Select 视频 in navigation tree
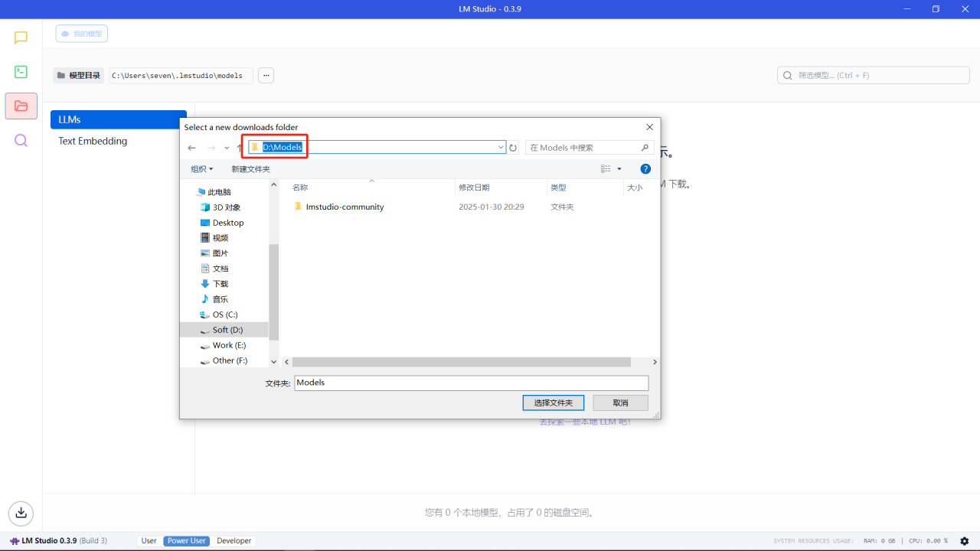 pos(220,238)
